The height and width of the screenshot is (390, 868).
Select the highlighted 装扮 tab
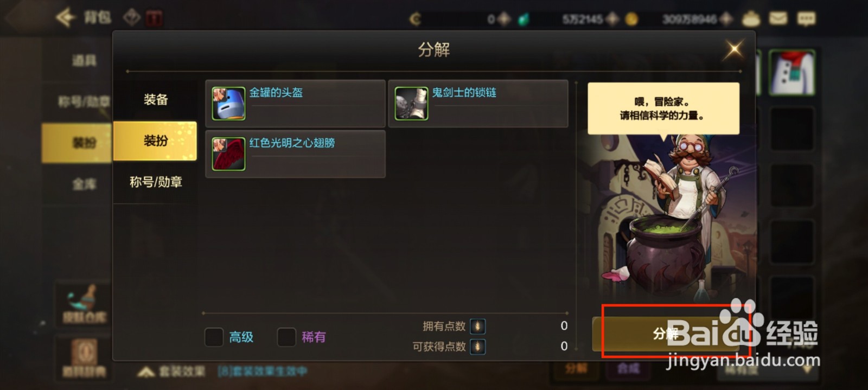[x=155, y=141]
